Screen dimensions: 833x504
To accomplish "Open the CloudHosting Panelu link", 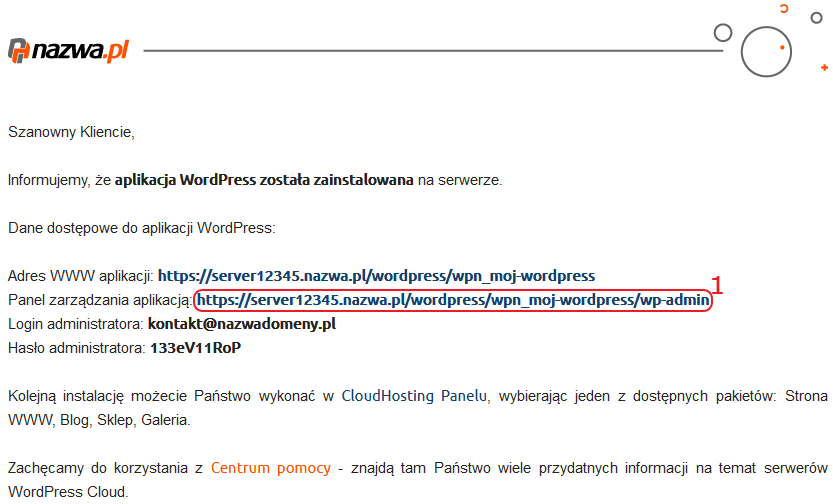I will coord(414,396).
